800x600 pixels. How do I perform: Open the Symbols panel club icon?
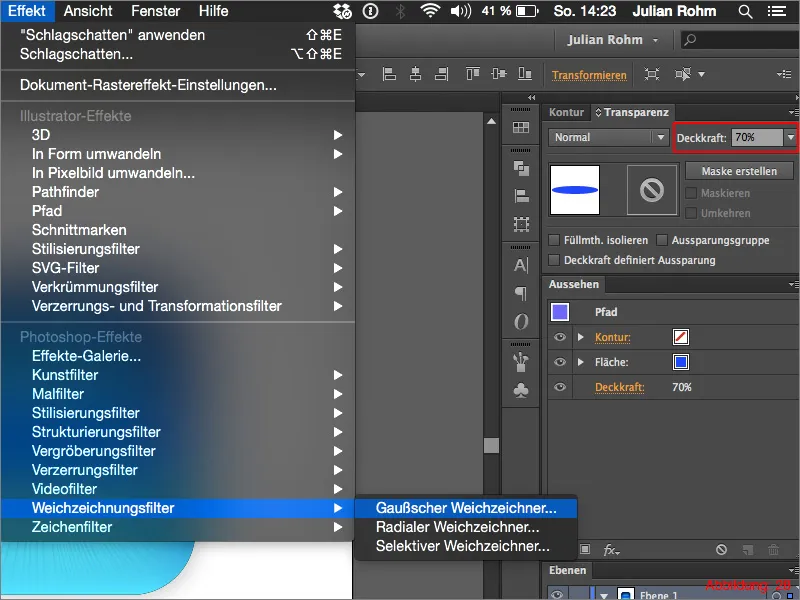click(521, 391)
